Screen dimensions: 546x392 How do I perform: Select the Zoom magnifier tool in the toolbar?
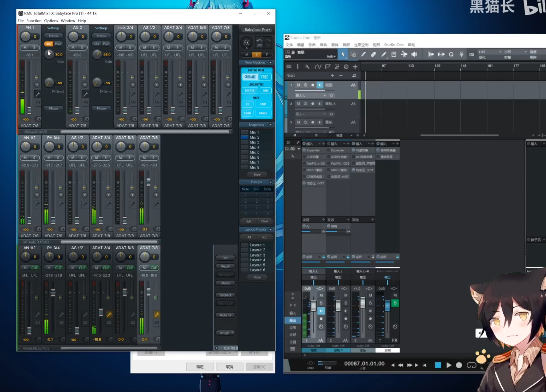[451, 54]
